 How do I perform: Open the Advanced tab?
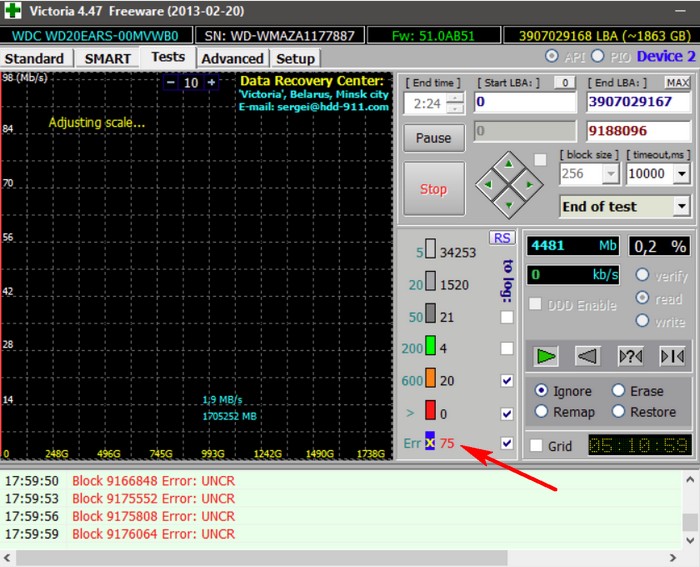[232, 58]
